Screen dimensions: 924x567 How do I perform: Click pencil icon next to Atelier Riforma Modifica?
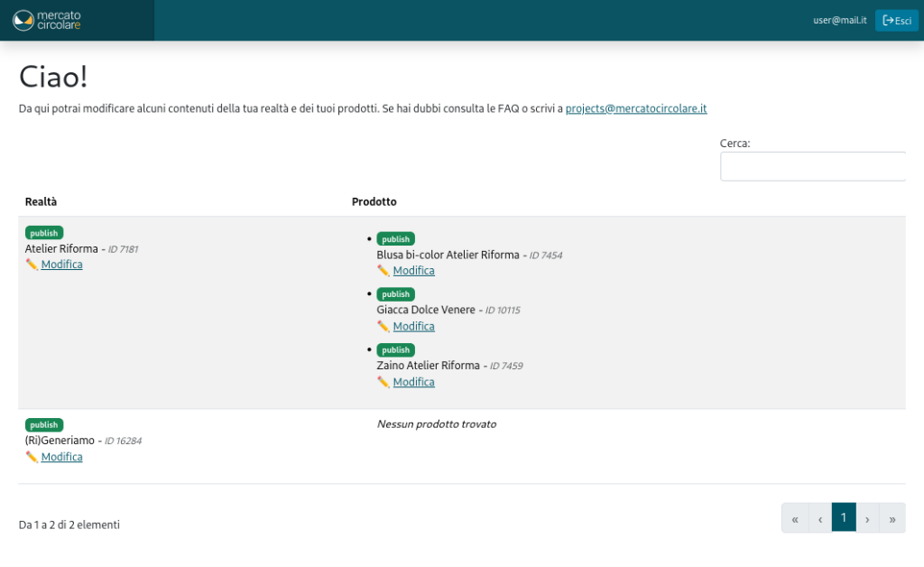pos(32,264)
